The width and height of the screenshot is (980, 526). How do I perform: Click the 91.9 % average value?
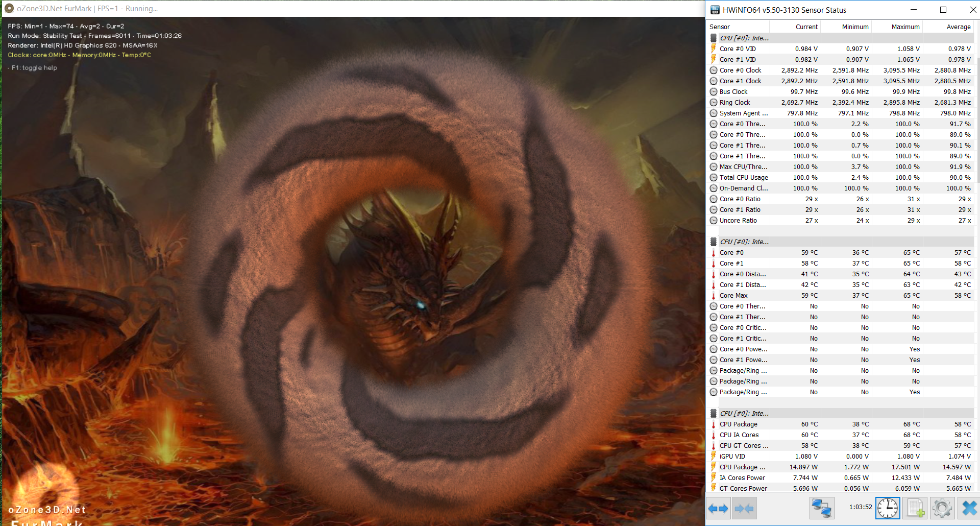coord(960,166)
